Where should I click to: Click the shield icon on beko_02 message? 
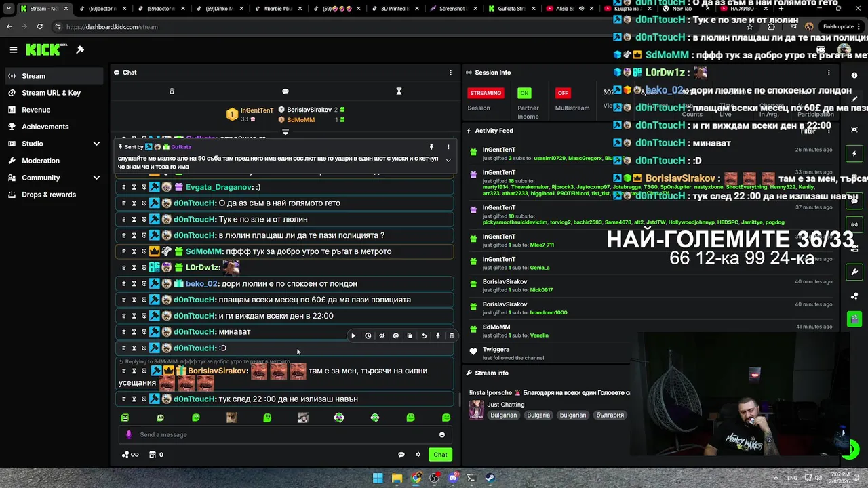coord(144,283)
